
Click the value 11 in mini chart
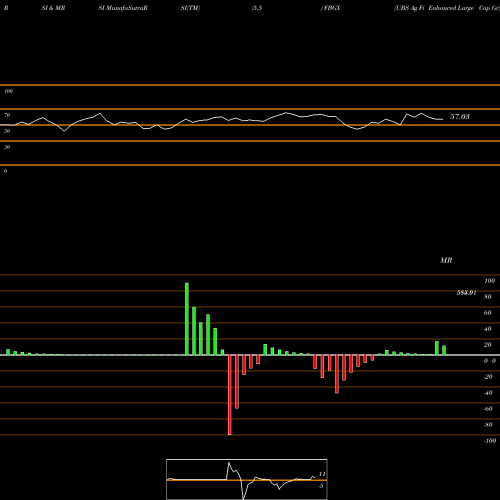point(322,474)
